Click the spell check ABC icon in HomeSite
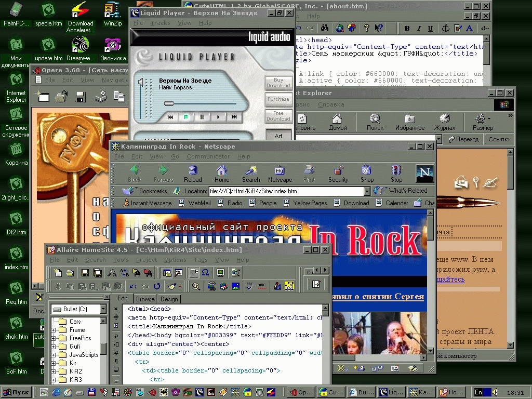This screenshot has width=532, height=399. pyautogui.click(x=250, y=286)
